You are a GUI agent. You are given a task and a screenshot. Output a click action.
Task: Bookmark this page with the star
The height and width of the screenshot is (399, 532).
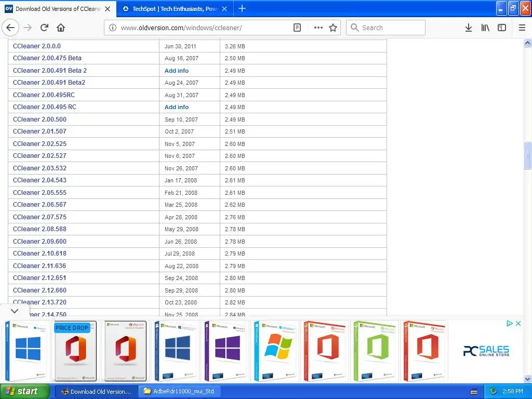pos(333,28)
